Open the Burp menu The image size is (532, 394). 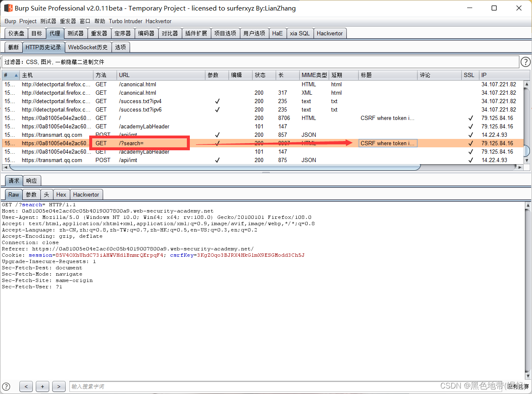[x=11, y=21]
